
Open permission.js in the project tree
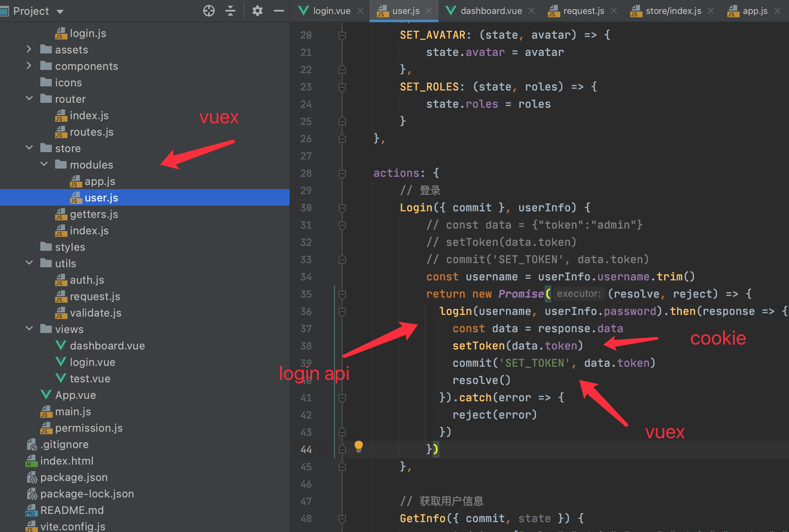81,428
